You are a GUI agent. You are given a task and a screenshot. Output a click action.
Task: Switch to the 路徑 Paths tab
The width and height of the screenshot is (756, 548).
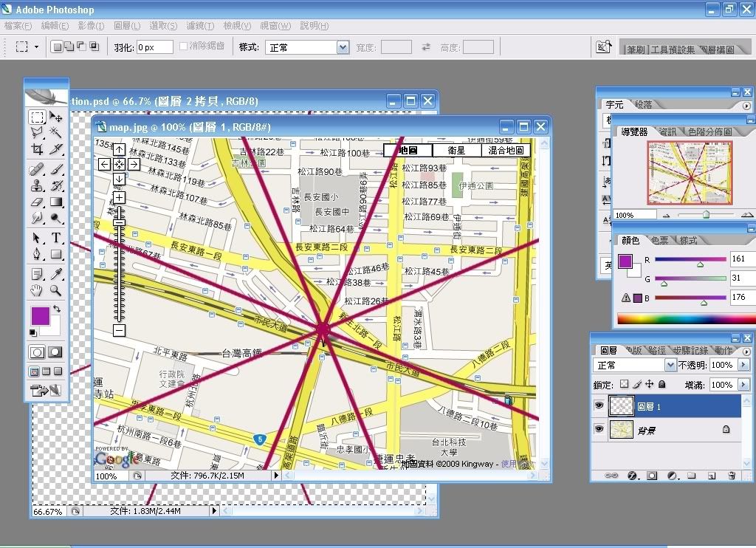tap(656, 350)
